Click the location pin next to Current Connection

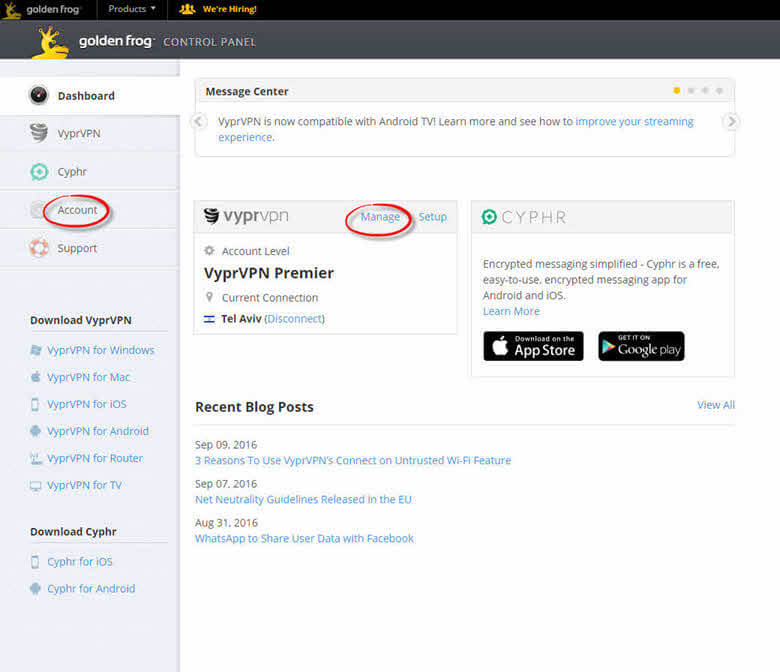click(209, 297)
